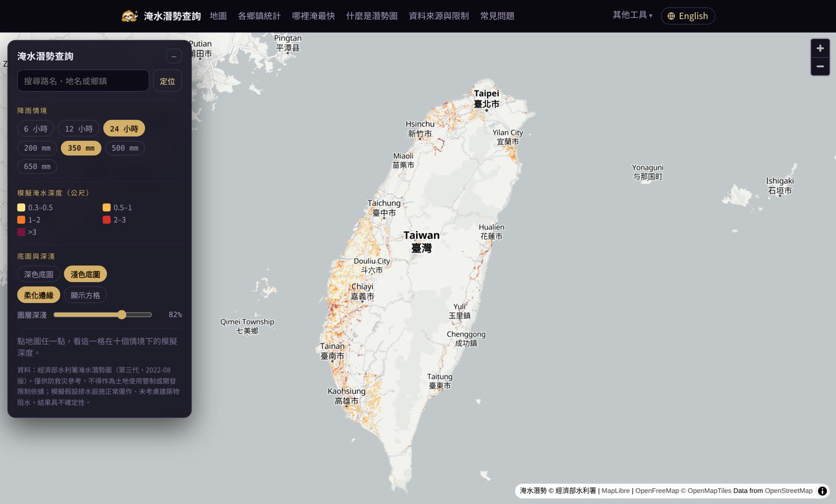Screen dimensions: 836x504
Task: Open the 各鄉鎮統計 nav item
Action: point(259,16)
